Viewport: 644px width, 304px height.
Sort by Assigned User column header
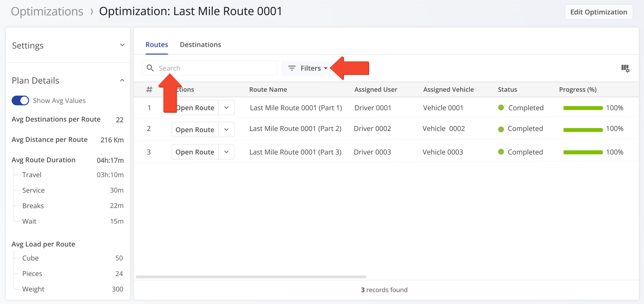pyautogui.click(x=376, y=90)
